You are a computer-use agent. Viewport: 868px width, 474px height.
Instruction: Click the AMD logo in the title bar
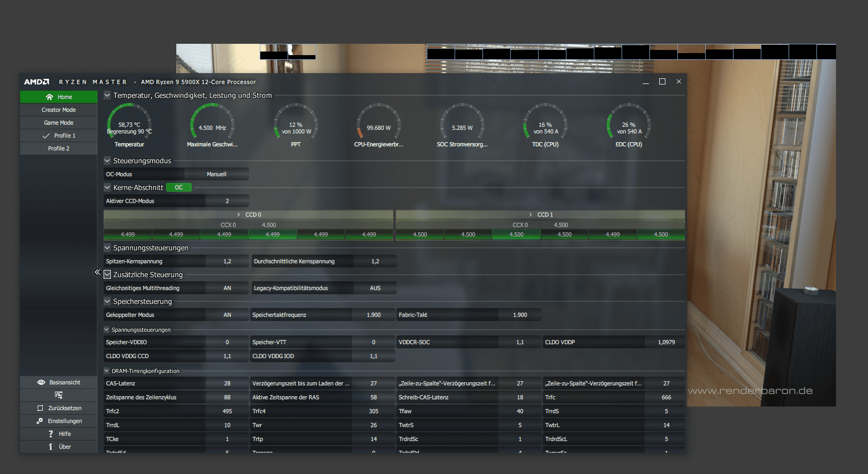point(37,82)
